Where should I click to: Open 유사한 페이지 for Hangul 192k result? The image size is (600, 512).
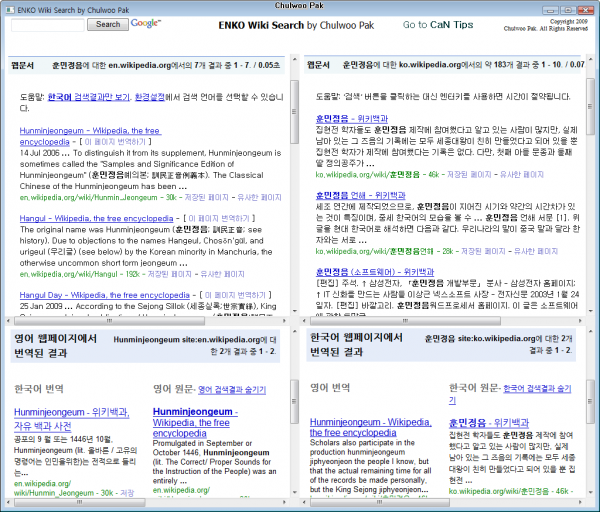(x=222, y=274)
